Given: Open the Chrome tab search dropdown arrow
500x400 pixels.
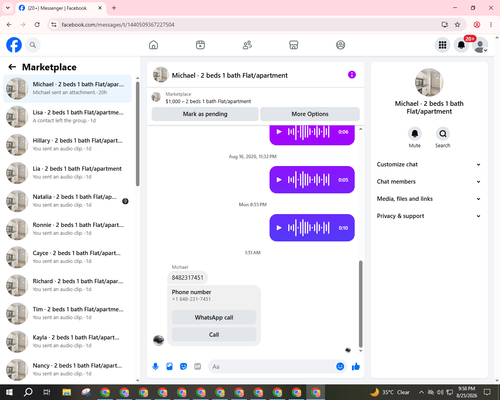Looking at the screenshot, I should [x=8, y=8].
